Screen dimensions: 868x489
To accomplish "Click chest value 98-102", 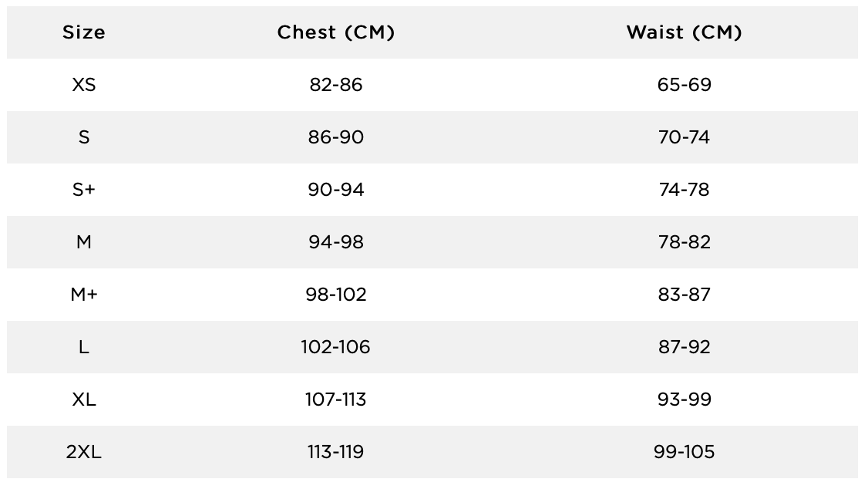I will (x=336, y=295).
